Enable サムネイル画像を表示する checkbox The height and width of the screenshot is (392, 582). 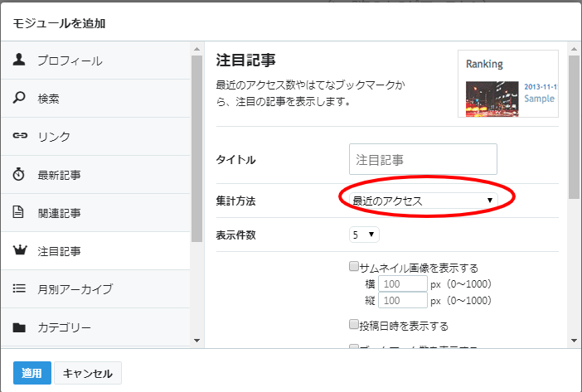[354, 266]
